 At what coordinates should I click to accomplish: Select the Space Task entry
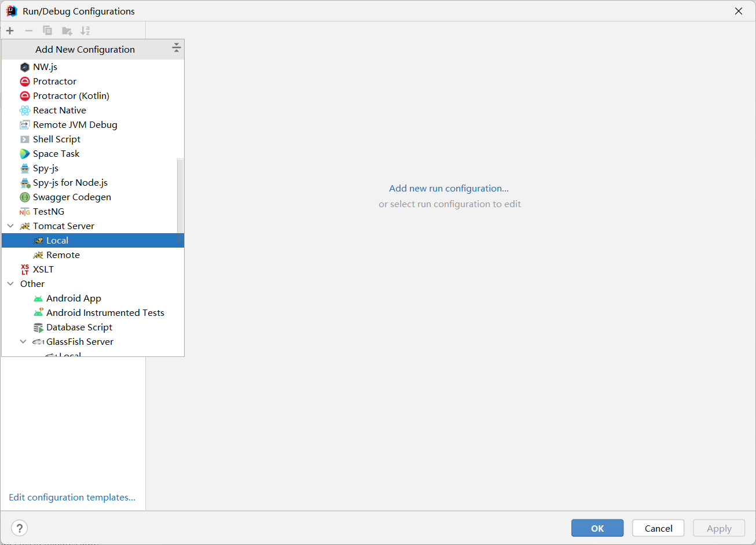tap(93, 154)
